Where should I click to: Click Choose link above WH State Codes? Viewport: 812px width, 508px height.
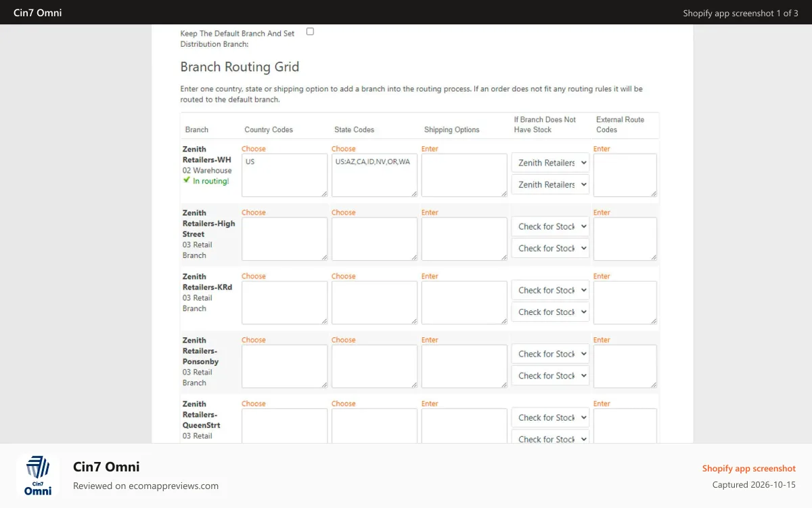pyautogui.click(x=344, y=149)
